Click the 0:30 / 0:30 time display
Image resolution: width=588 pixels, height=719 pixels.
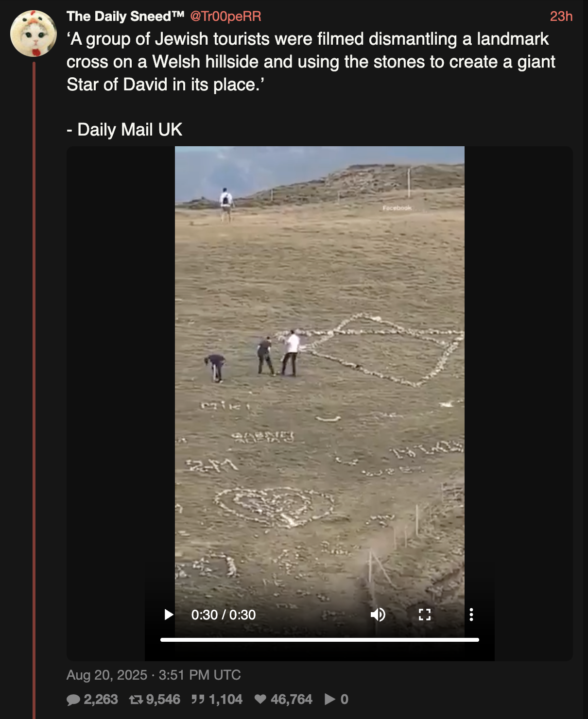coord(224,615)
